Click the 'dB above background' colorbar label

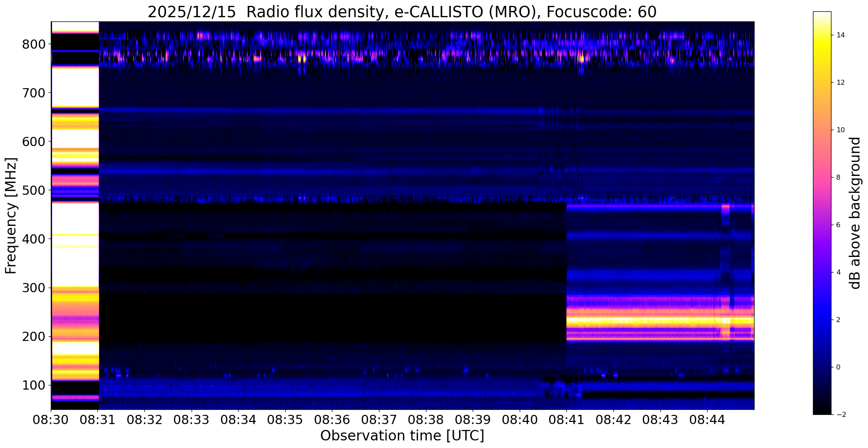pyautogui.click(x=855, y=213)
